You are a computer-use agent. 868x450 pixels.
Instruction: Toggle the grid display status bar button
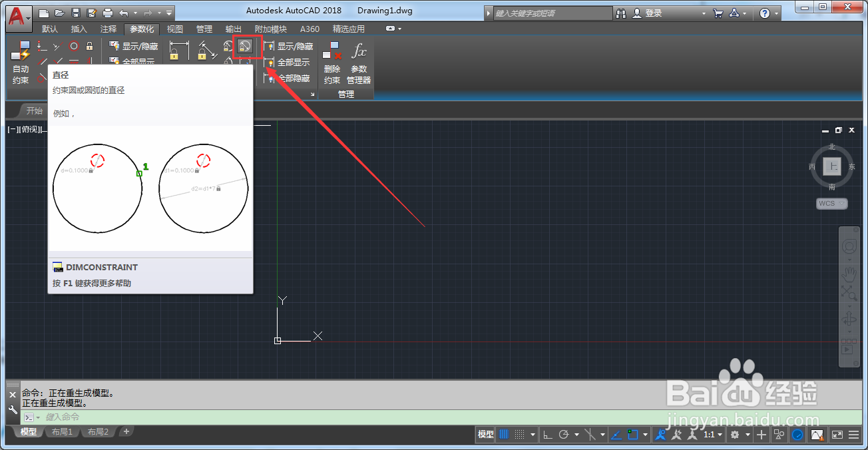[504, 435]
